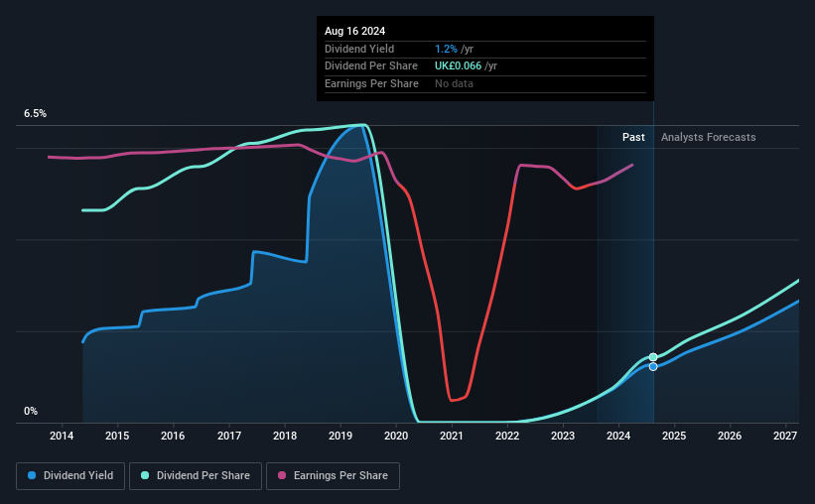The height and width of the screenshot is (504, 815).
Task: Click the 2027 x-axis year label
Action: (785, 436)
